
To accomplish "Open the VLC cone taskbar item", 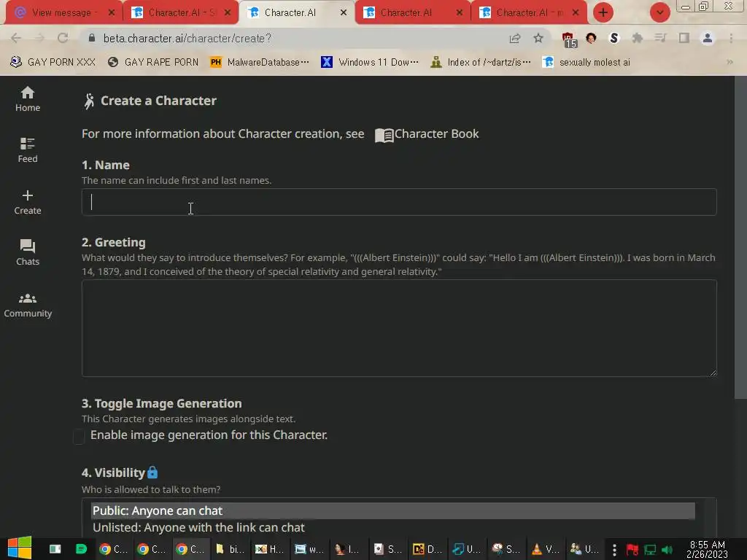I will (546, 549).
